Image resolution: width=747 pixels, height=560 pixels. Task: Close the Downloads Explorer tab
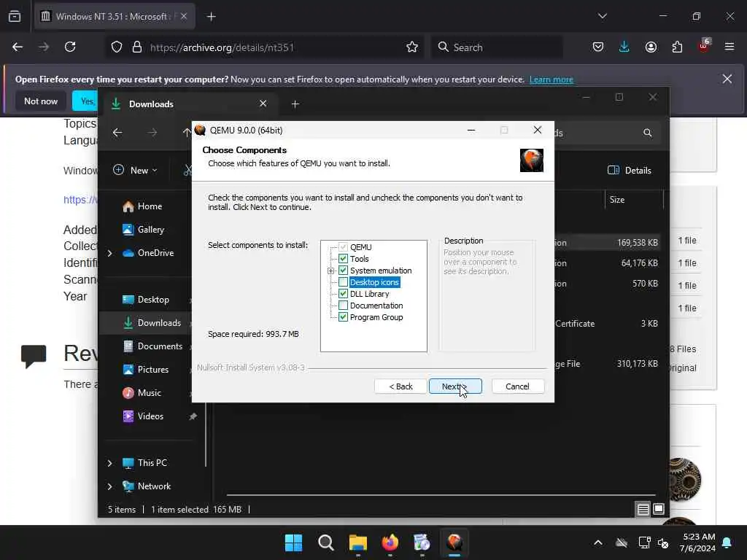tap(263, 104)
